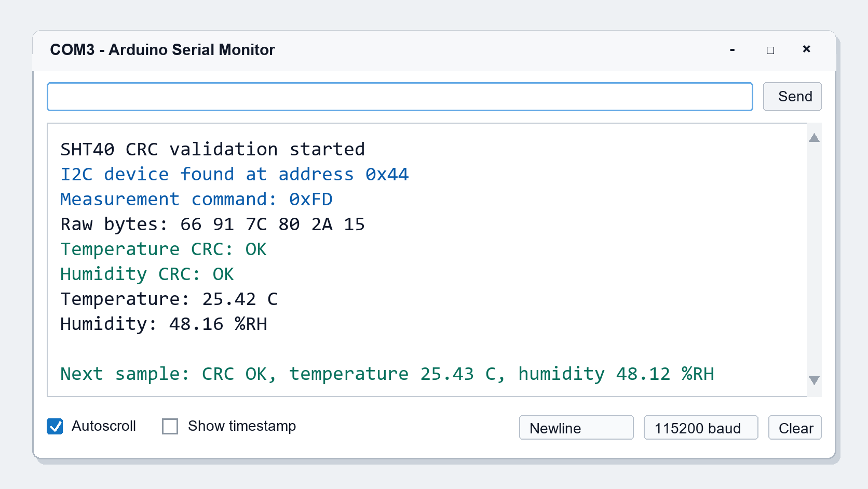Click the serial command input field
This screenshot has height=489, width=868.
pyautogui.click(x=400, y=97)
